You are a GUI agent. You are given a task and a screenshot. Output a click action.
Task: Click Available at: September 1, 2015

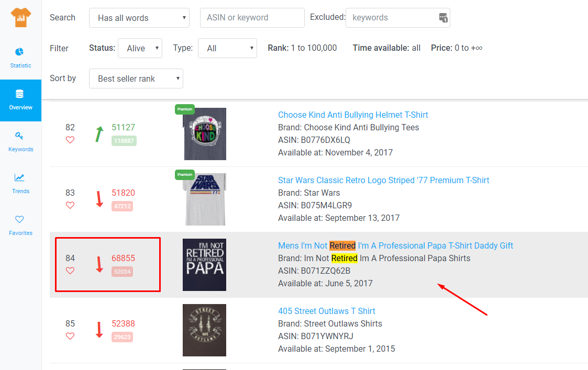pyautogui.click(x=336, y=349)
